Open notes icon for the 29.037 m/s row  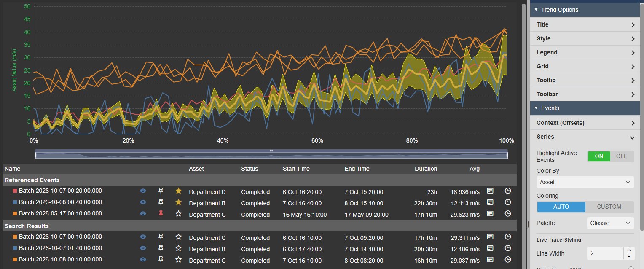point(490,260)
